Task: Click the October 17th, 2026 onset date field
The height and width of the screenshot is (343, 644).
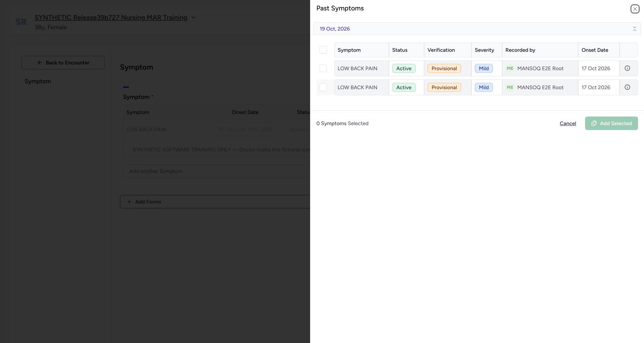Action: [245, 130]
